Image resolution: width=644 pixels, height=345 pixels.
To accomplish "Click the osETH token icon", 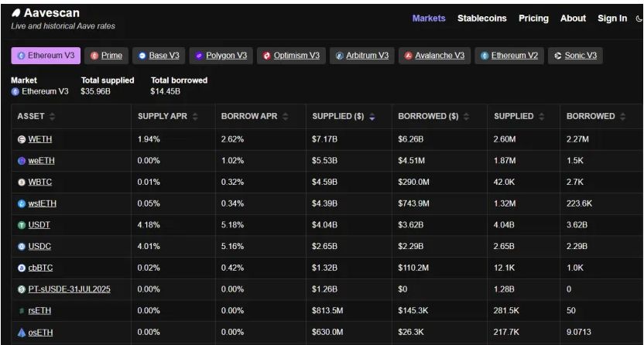I will (x=22, y=331).
